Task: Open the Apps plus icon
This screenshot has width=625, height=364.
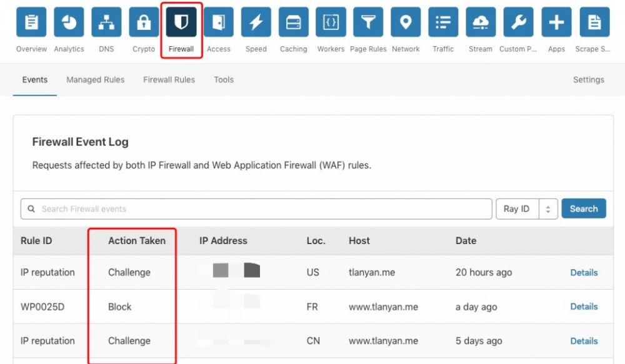Action: coord(556,23)
